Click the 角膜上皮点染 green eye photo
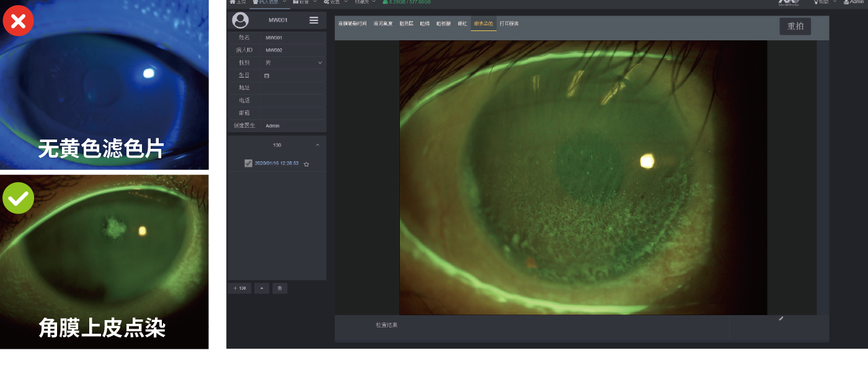Screen dimensions: 868x366 pos(104,262)
